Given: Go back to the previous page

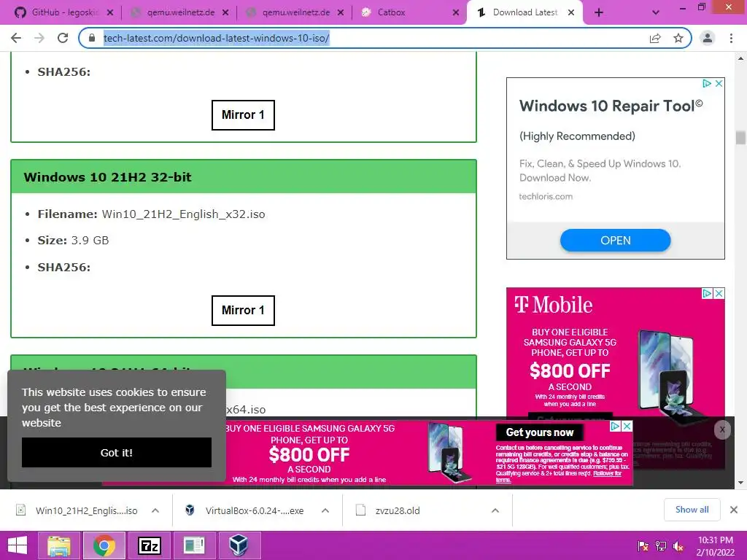Looking at the screenshot, I should tap(16, 38).
